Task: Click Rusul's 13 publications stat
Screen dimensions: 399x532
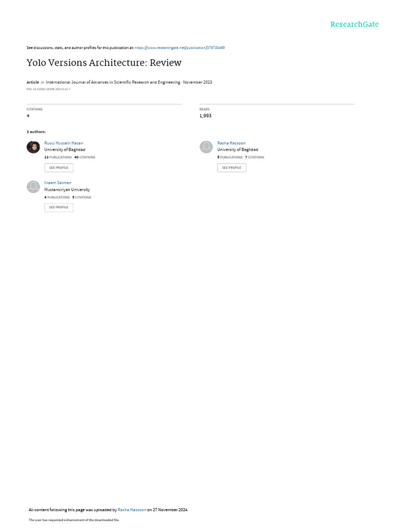Action: [x=58, y=157]
